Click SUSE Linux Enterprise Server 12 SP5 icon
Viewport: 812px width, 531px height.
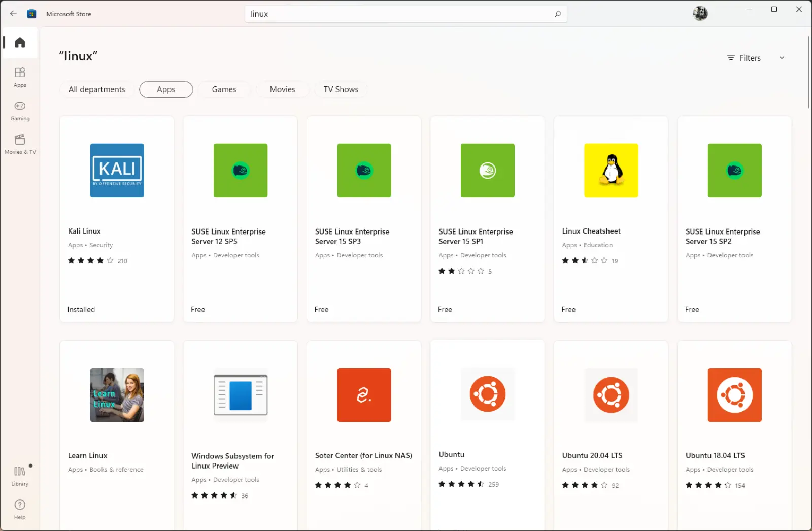[x=241, y=171]
